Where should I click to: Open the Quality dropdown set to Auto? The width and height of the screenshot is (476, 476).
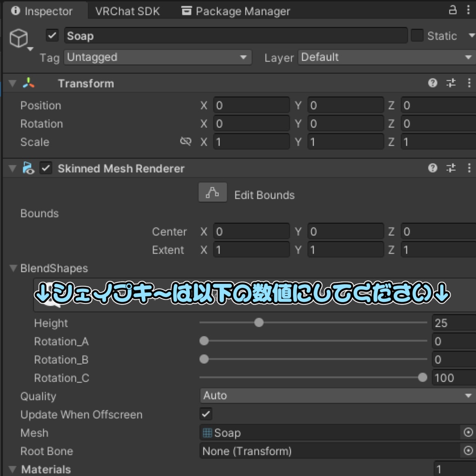337,396
